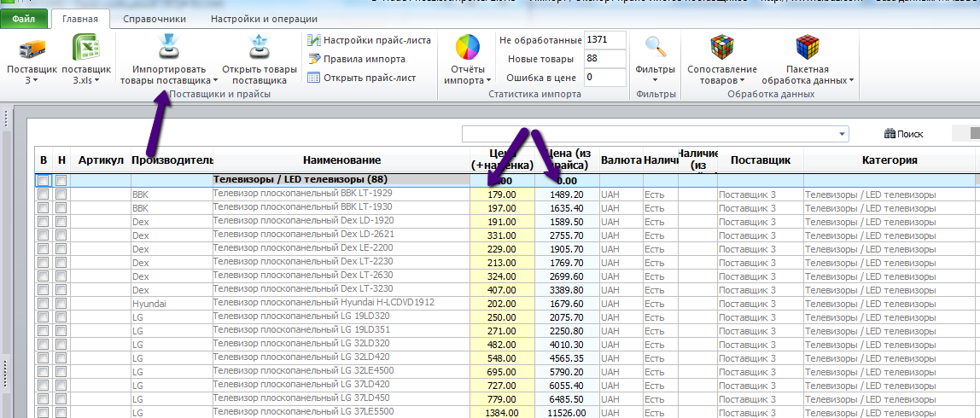Viewport: 980px width, 418px height.
Task: Open the search combo box dropdown arrow
Action: click(843, 134)
